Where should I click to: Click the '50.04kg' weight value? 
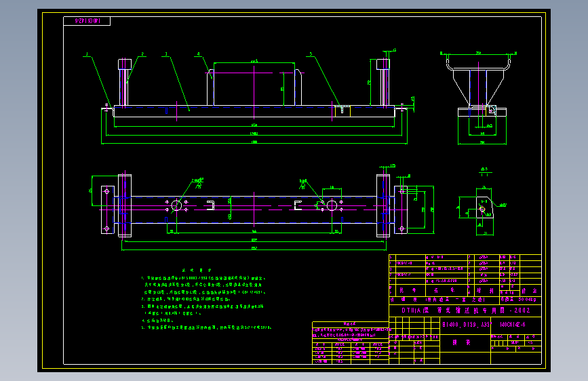(527, 300)
